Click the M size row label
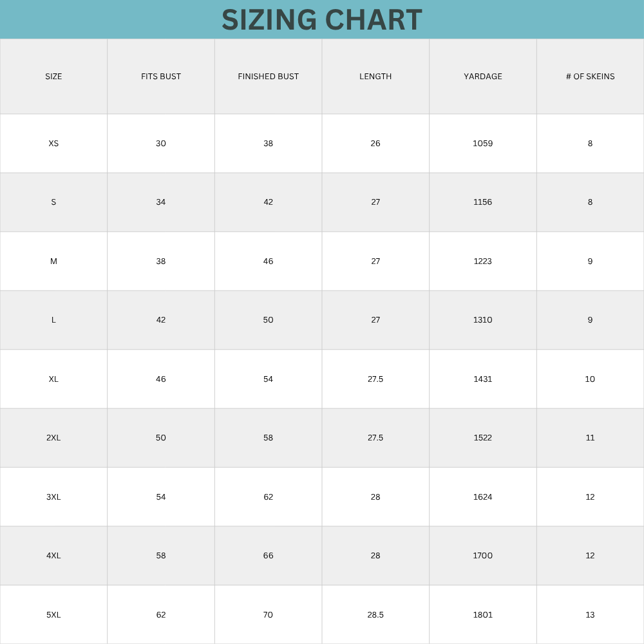The width and height of the screenshot is (644, 644). (53, 261)
